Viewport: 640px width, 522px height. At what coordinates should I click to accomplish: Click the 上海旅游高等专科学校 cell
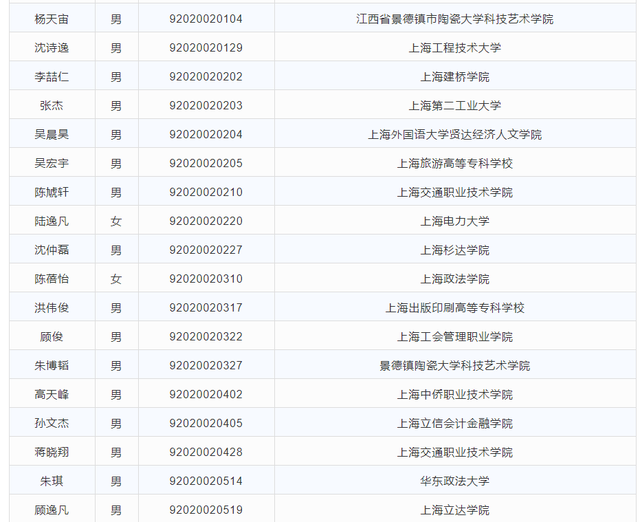point(455,164)
